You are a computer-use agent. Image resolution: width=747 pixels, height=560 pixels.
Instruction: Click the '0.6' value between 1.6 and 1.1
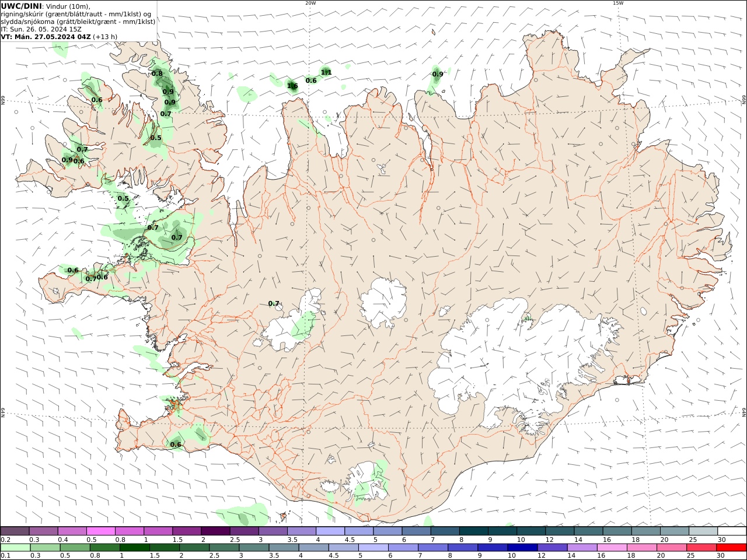pos(311,80)
